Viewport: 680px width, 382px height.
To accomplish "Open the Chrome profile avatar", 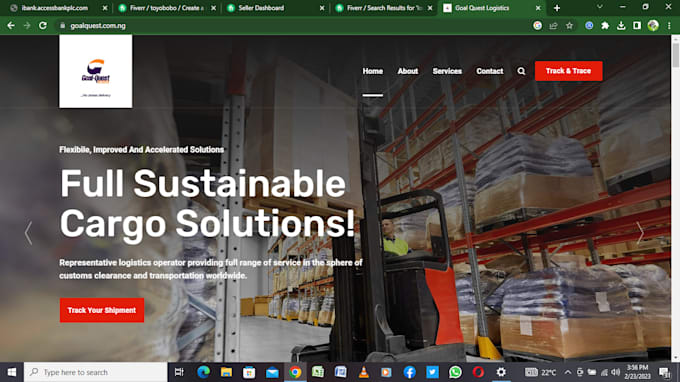I will click(653, 26).
